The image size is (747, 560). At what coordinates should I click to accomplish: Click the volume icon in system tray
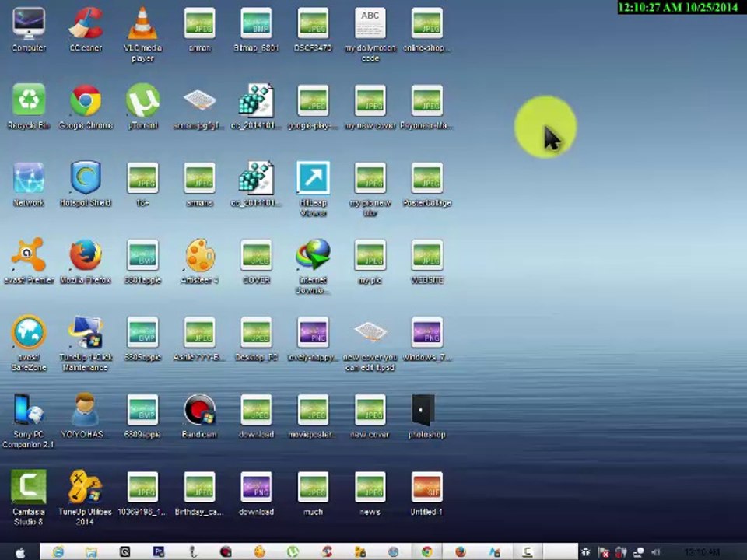(x=655, y=552)
